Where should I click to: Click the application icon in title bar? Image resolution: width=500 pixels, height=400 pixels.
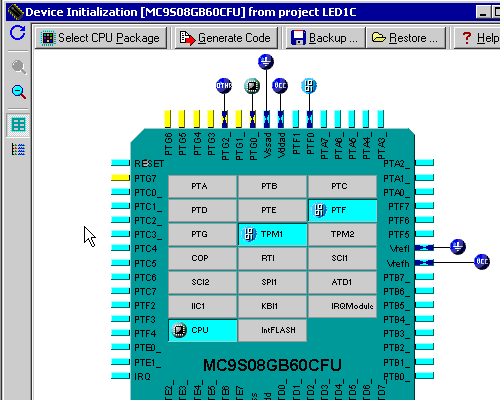(15, 12)
